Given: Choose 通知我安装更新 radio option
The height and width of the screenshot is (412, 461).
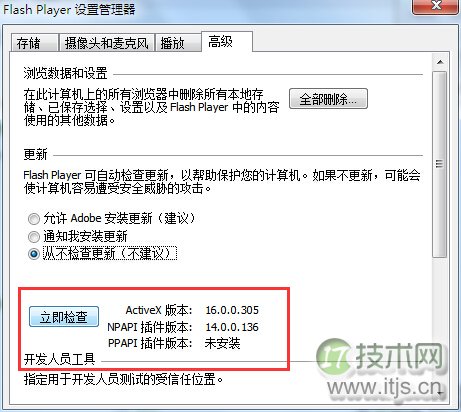Looking at the screenshot, I should coord(34,237).
